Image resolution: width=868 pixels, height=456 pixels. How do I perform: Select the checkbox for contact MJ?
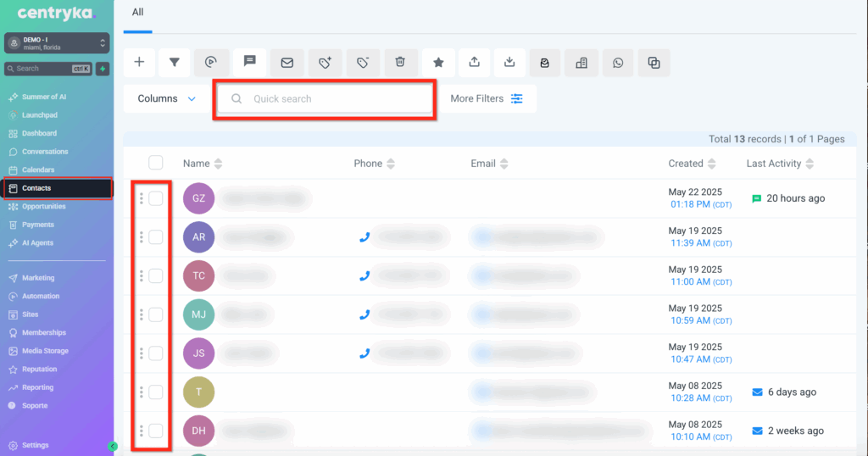tap(156, 314)
